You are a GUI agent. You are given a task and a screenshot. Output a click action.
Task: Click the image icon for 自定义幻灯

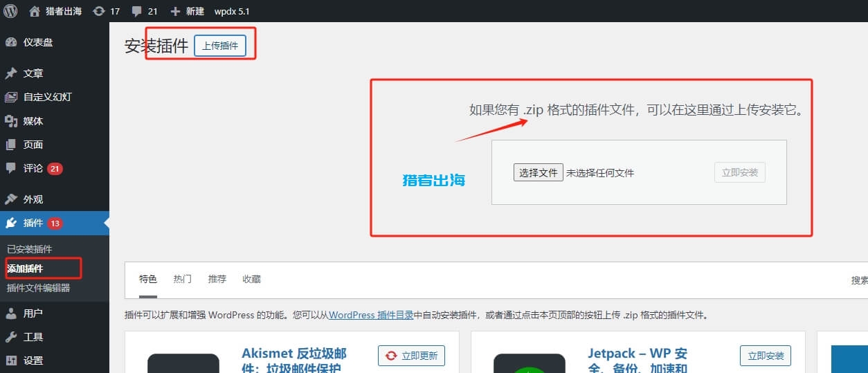(11, 97)
